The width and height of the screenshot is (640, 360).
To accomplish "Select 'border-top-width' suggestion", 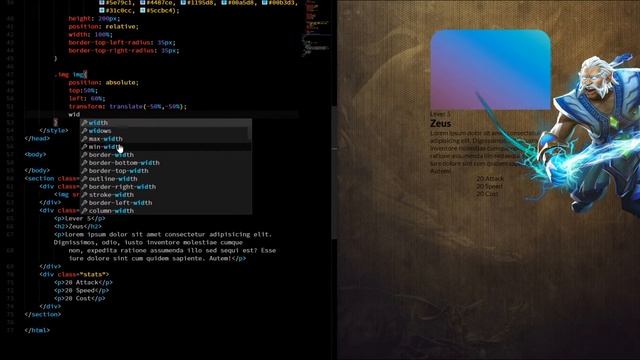I will (x=165, y=171).
